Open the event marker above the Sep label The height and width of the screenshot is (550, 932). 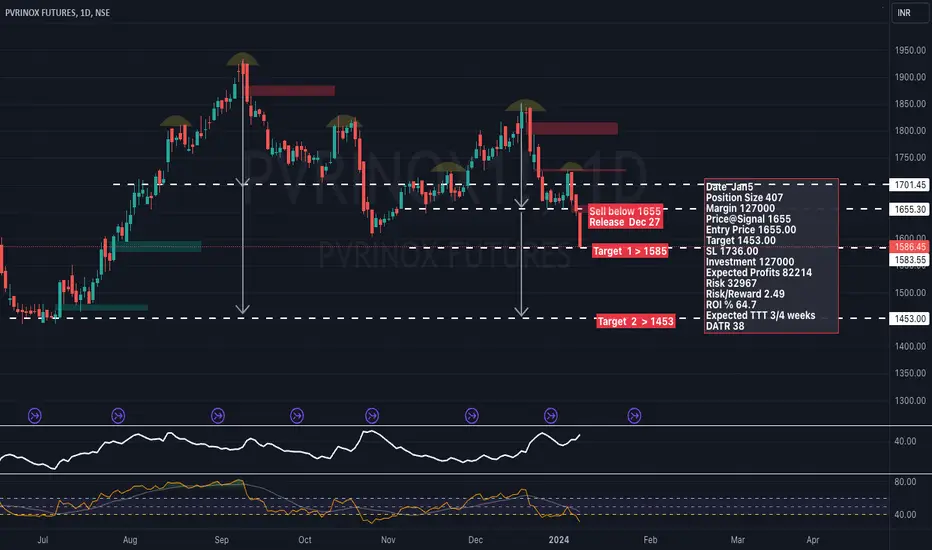coord(218,416)
